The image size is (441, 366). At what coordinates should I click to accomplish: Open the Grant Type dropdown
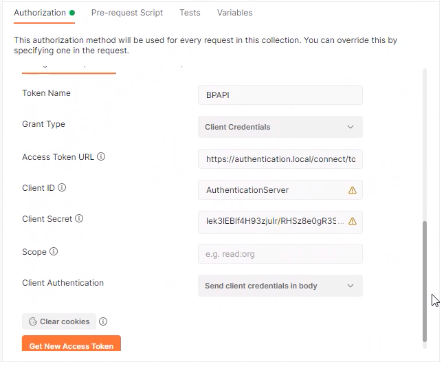click(280, 127)
